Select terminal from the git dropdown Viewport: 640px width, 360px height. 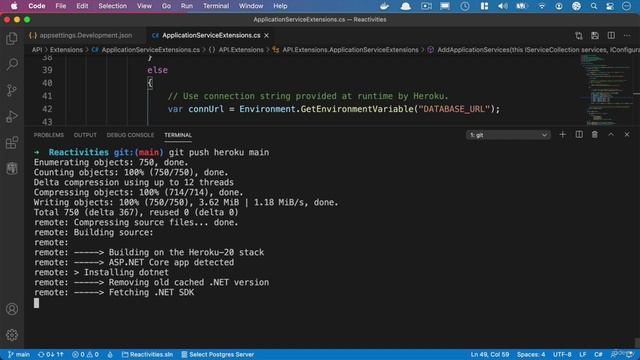[x=508, y=135]
